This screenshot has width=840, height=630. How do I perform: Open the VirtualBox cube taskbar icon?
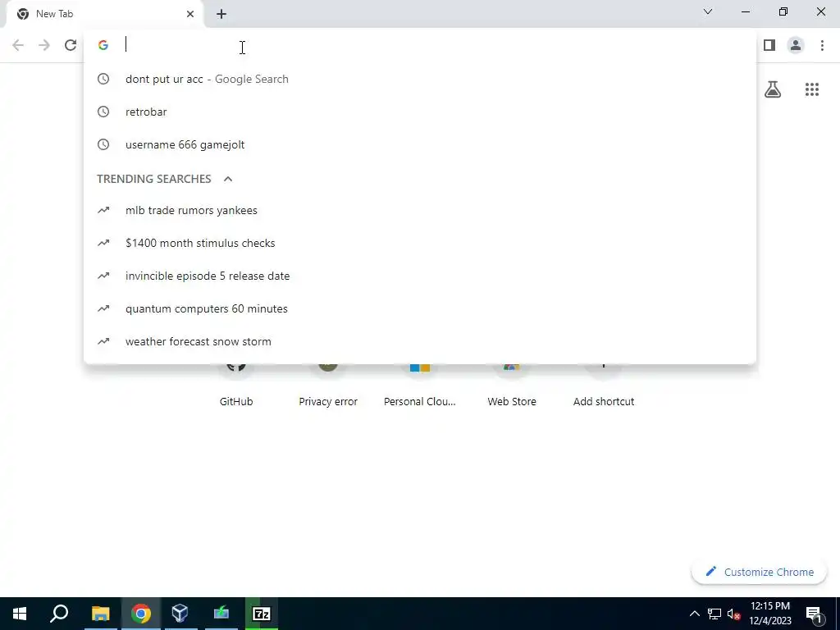pyautogui.click(x=180, y=614)
